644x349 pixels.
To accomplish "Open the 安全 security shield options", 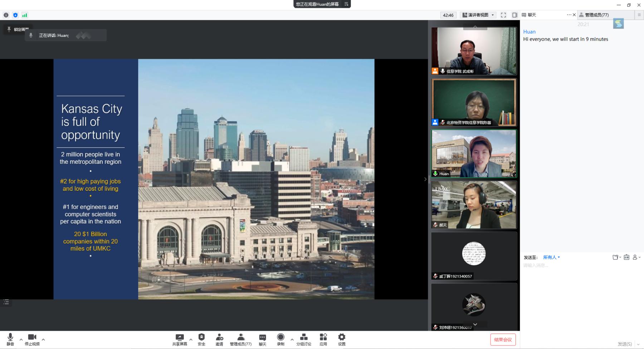I will point(201,339).
